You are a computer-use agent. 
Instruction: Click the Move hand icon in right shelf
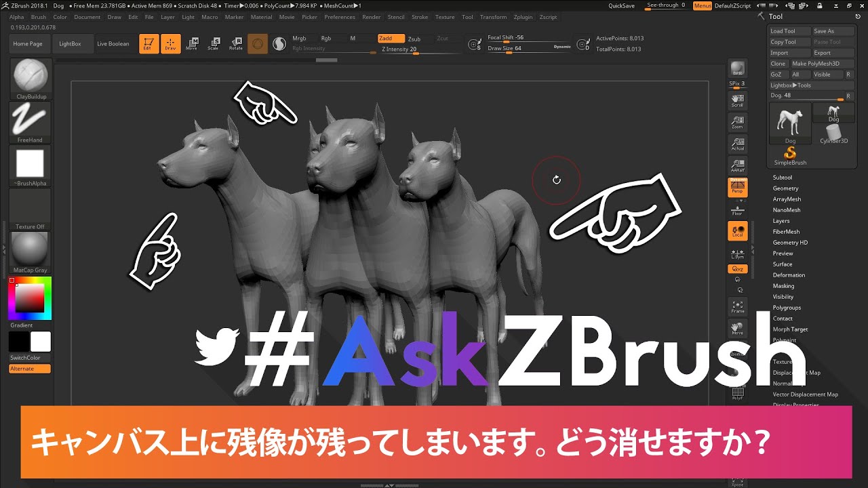point(737,329)
